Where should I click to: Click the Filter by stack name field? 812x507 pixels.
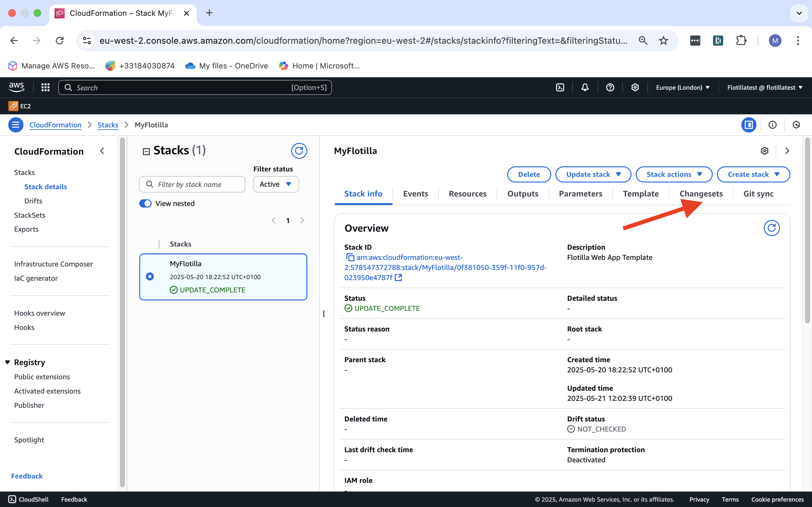(x=198, y=184)
